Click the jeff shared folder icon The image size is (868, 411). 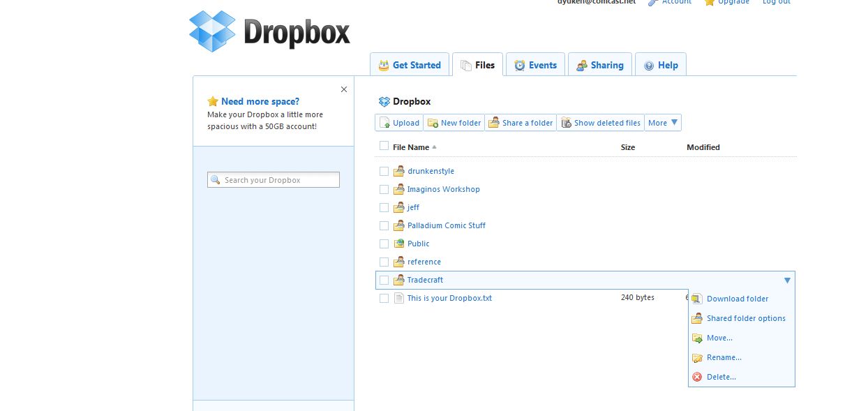(x=399, y=207)
